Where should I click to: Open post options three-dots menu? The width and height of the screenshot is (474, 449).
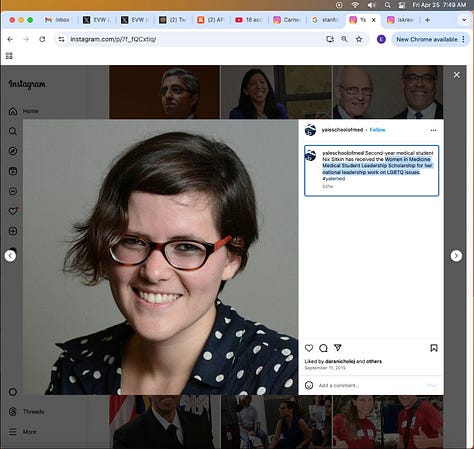pos(433,130)
